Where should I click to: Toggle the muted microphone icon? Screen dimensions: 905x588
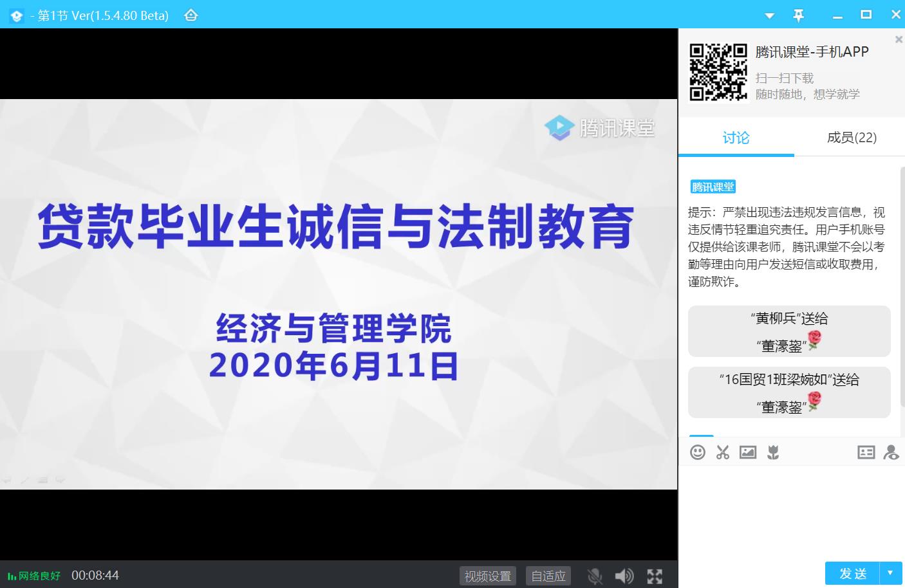click(x=595, y=576)
